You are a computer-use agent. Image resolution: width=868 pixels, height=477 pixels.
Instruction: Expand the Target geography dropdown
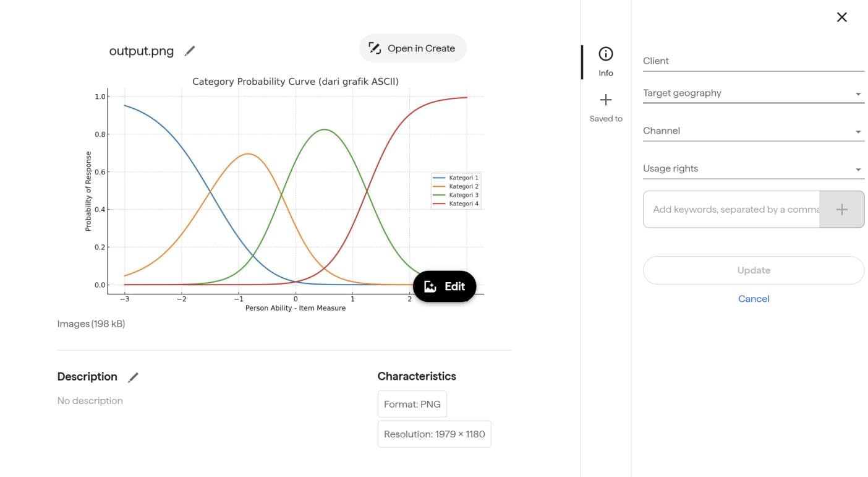pos(753,93)
